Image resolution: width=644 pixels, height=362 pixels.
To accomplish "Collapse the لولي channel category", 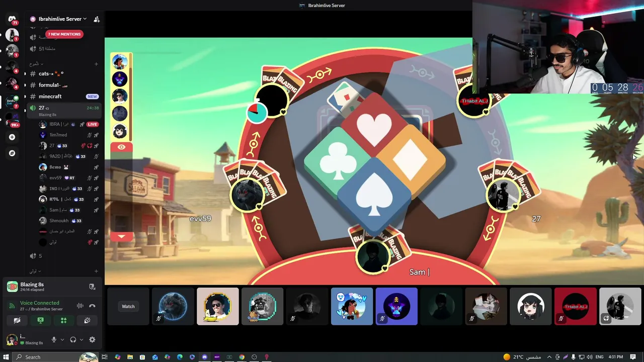I will pos(35,271).
